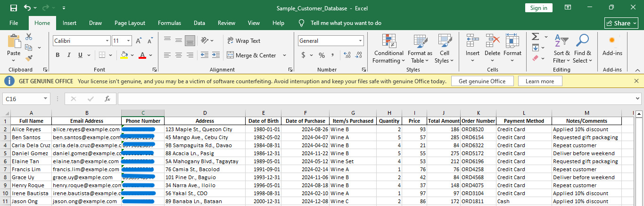The height and width of the screenshot is (206, 644).
Task: Click the Learn more button
Action: point(540,81)
